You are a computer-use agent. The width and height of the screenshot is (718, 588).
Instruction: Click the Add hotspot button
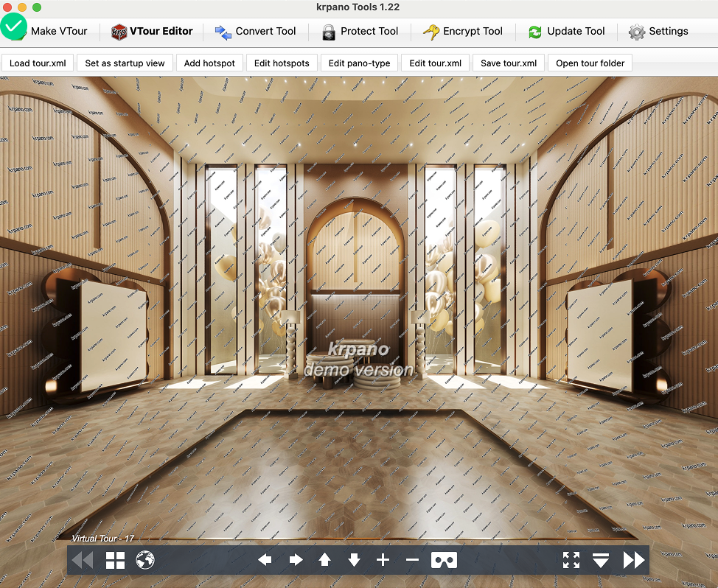(x=209, y=63)
